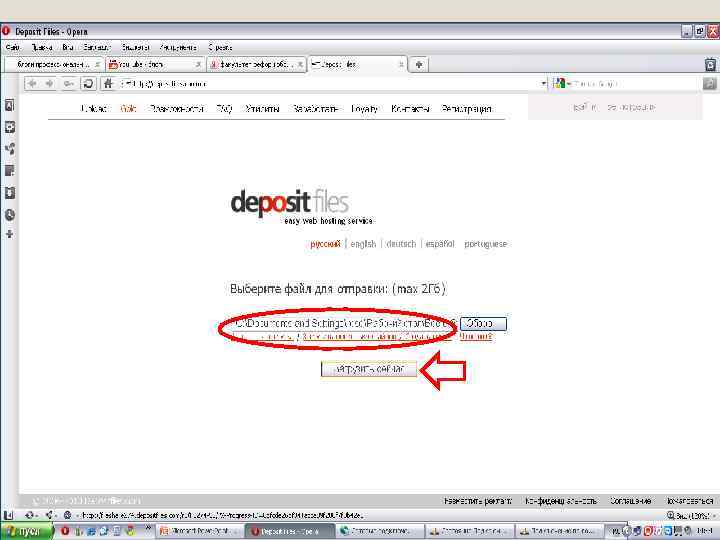Click the browser Back arrow

[32, 84]
